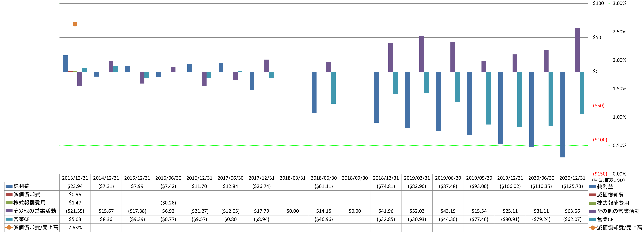644x232 pixels.
Task: Click the $1.47 stock compensation cell
Action: click(75, 203)
